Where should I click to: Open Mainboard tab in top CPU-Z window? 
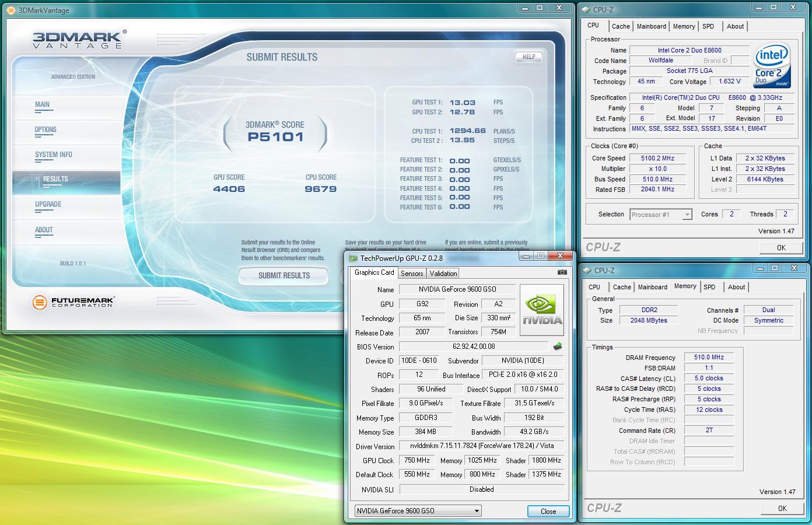(x=652, y=26)
